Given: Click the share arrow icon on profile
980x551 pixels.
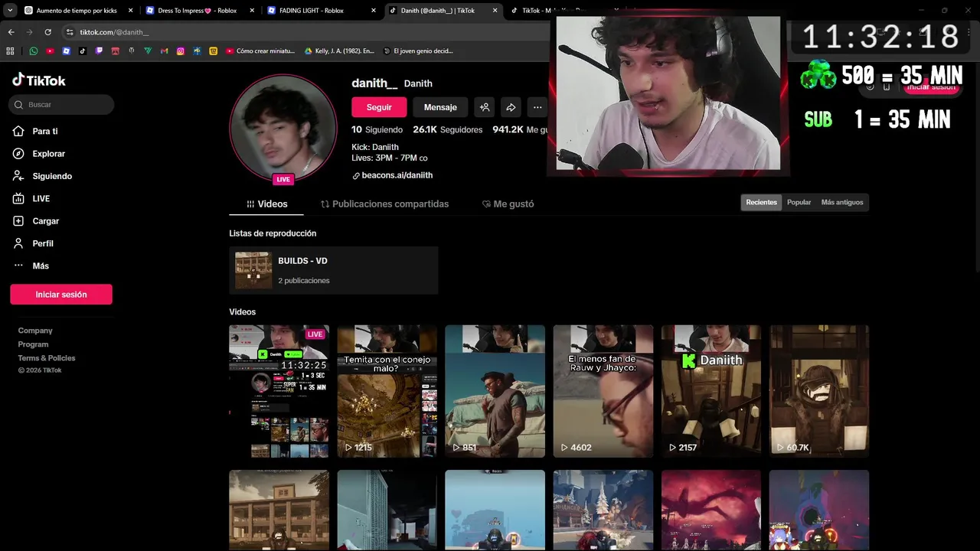Looking at the screenshot, I should (511, 107).
